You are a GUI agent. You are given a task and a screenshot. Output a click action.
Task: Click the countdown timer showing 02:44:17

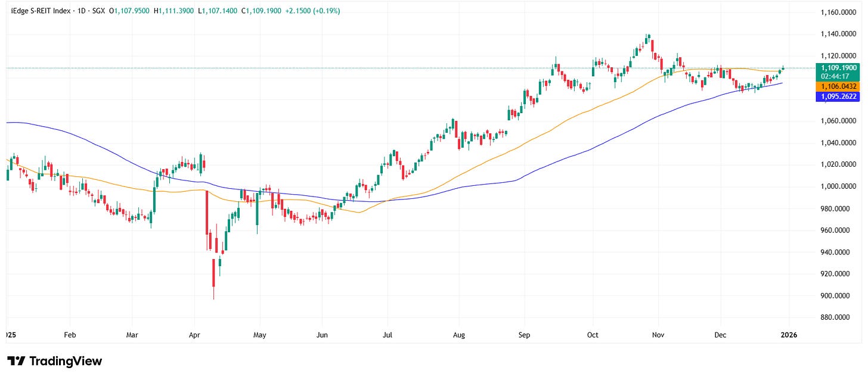click(834, 76)
